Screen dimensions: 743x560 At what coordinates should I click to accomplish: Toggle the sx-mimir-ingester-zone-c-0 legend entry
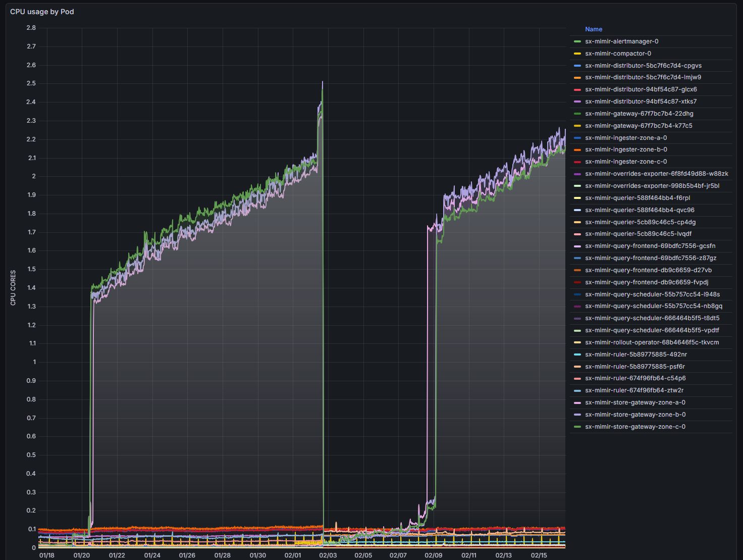(626, 162)
